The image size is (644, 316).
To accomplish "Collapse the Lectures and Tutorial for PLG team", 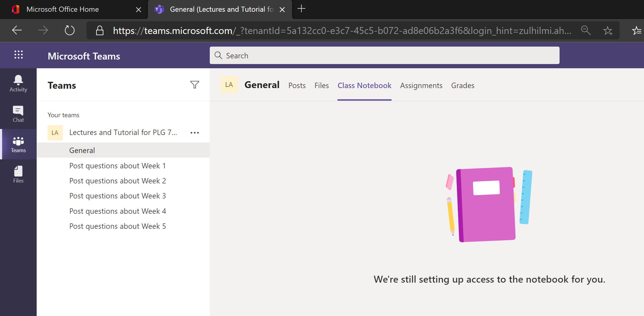I will click(x=123, y=132).
